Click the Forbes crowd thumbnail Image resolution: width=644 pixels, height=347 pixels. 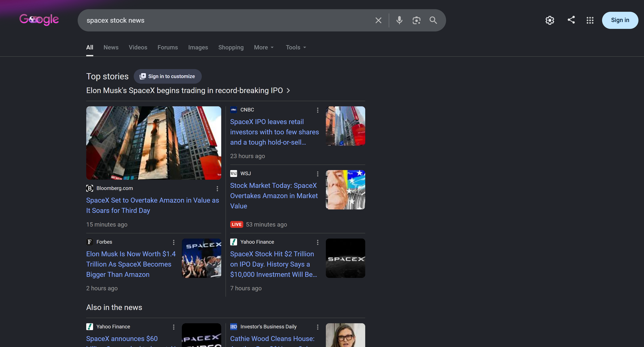point(202,258)
